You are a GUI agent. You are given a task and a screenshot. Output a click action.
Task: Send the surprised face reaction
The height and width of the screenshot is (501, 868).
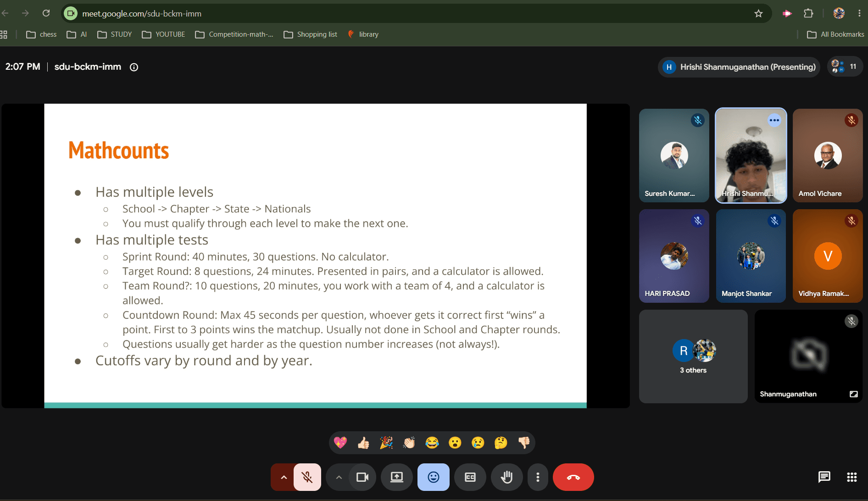455,443
